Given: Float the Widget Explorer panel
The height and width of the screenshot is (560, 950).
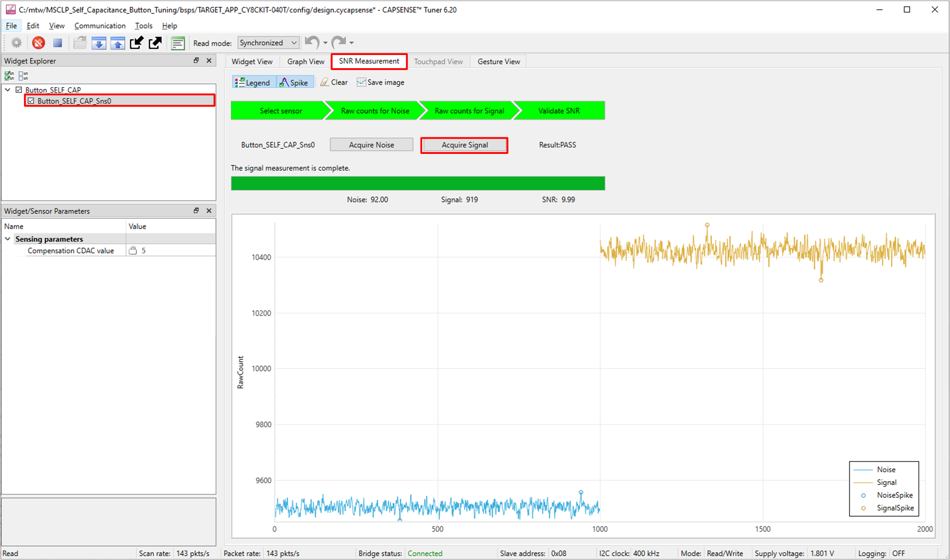Looking at the screenshot, I should click(x=196, y=60).
